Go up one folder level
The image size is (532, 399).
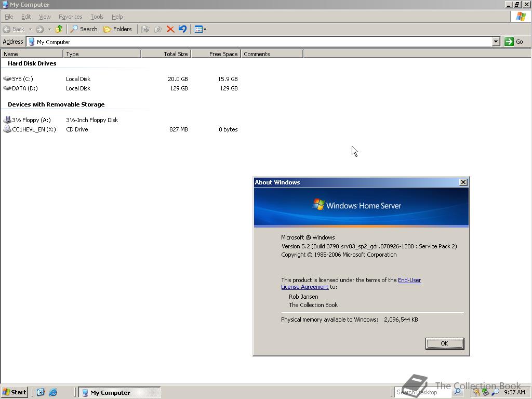click(x=59, y=29)
